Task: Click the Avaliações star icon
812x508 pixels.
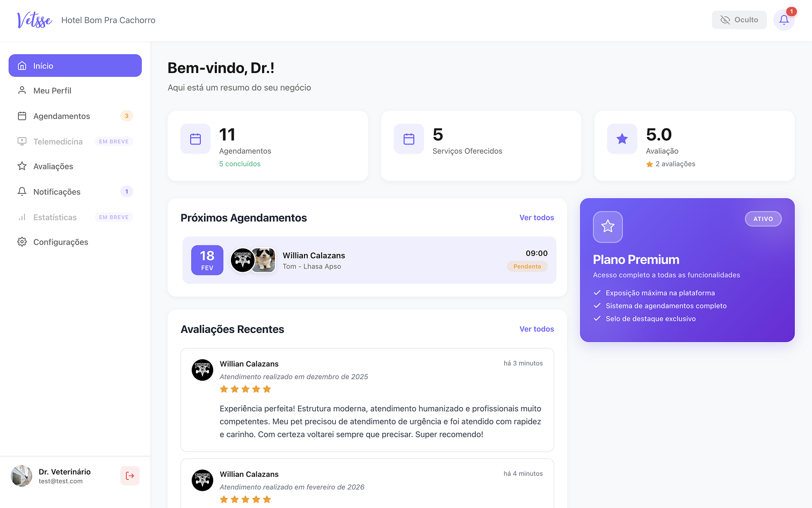Action: pyautogui.click(x=22, y=166)
